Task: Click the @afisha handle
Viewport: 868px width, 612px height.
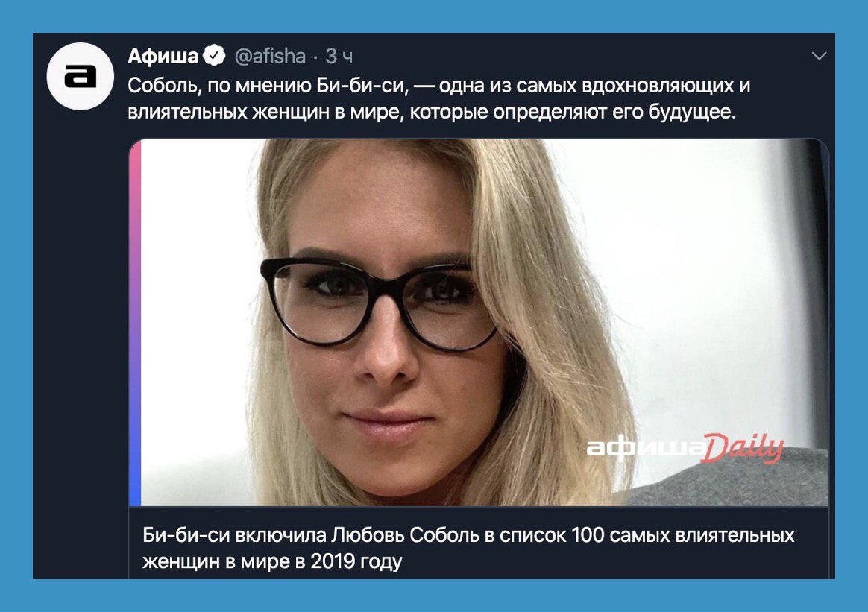Action: (x=270, y=56)
